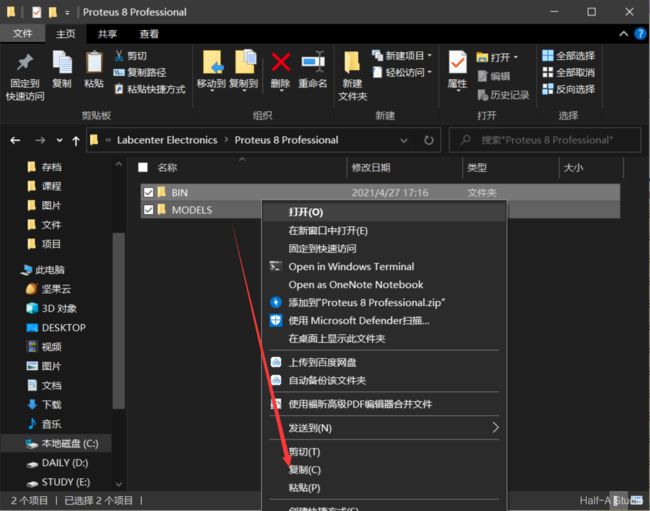
Task: Choose Open as OneNote Notebook
Action: [x=383, y=285]
